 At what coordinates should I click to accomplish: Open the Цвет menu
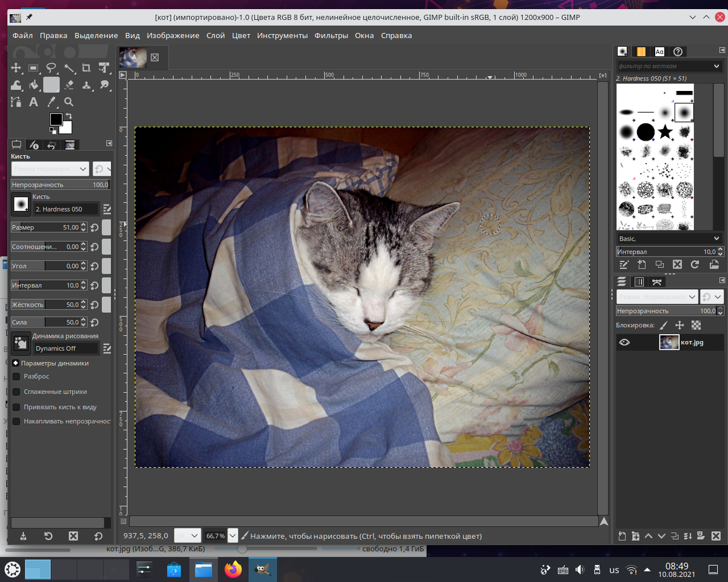point(241,35)
